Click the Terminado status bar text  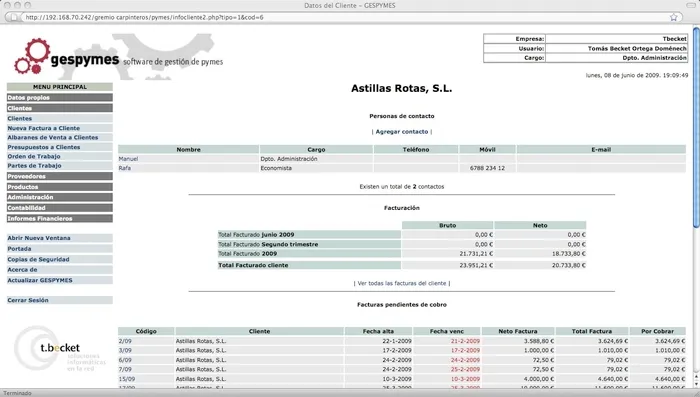coord(17,393)
